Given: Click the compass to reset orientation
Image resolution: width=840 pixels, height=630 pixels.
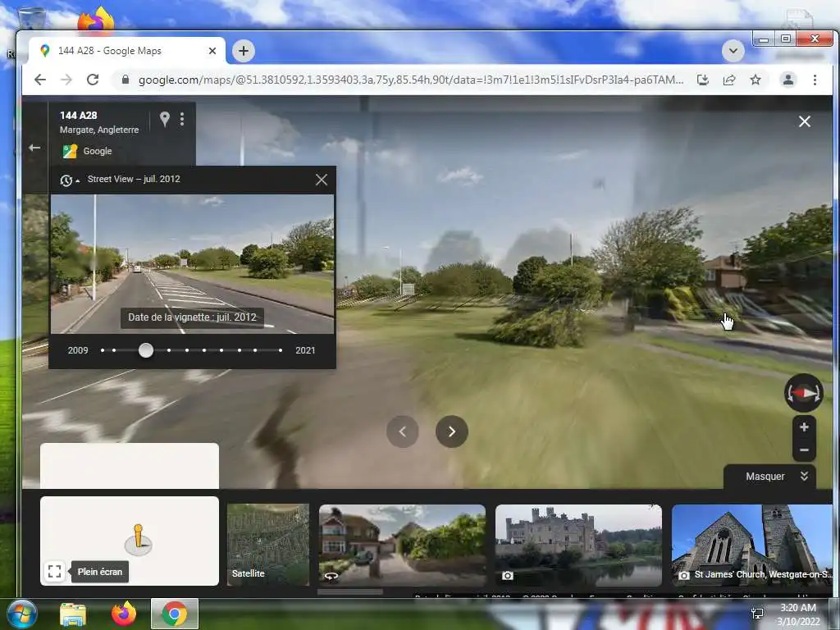Looking at the screenshot, I should point(804,393).
